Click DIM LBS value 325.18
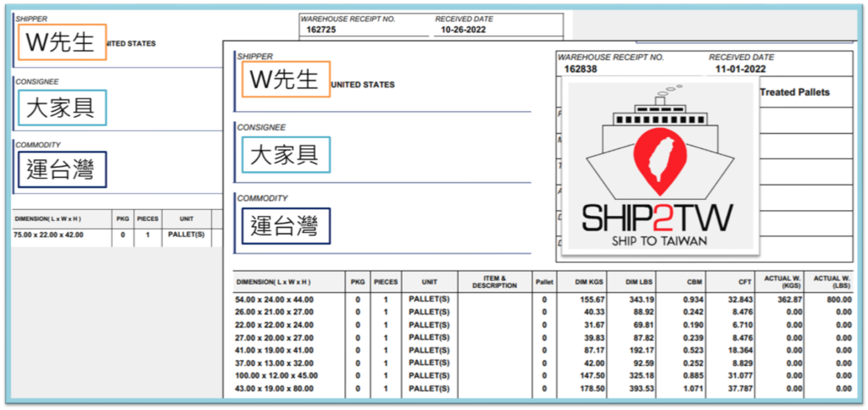The width and height of the screenshot is (868, 410). pyautogui.click(x=643, y=376)
